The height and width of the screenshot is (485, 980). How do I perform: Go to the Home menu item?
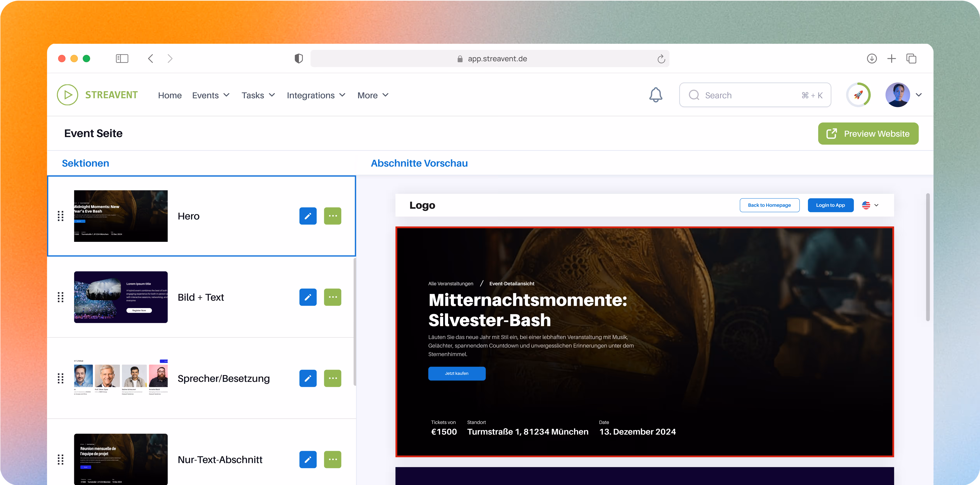(170, 95)
